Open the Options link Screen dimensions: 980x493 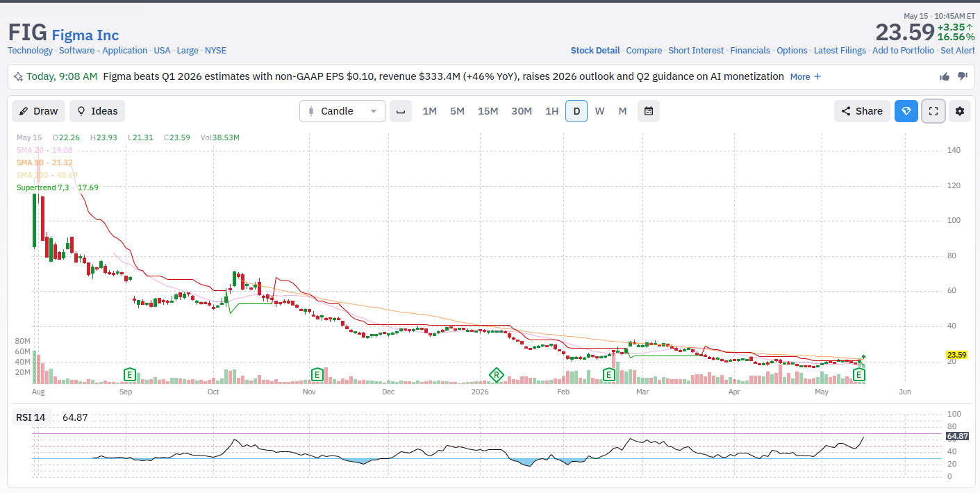(792, 51)
